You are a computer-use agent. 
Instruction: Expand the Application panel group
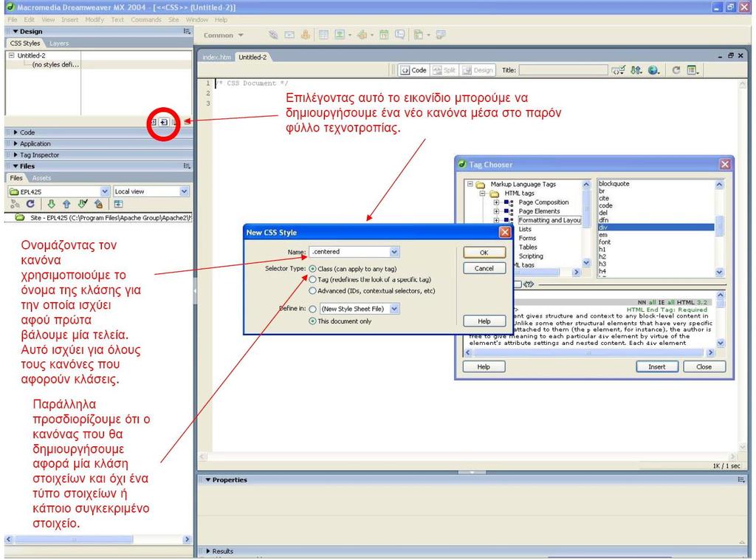(x=16, y=144)
